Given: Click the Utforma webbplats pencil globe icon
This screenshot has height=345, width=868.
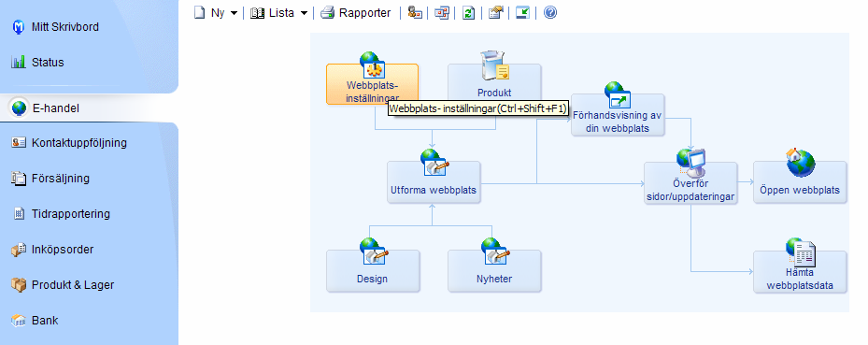Looking at the screenshot, I should coord(434,163).
